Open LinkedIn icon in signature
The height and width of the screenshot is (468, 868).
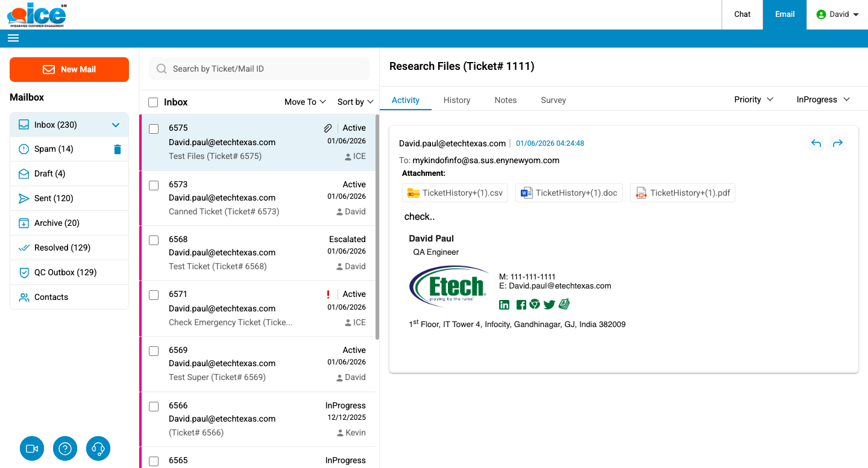pyautogui.click(x=504, y=305)
